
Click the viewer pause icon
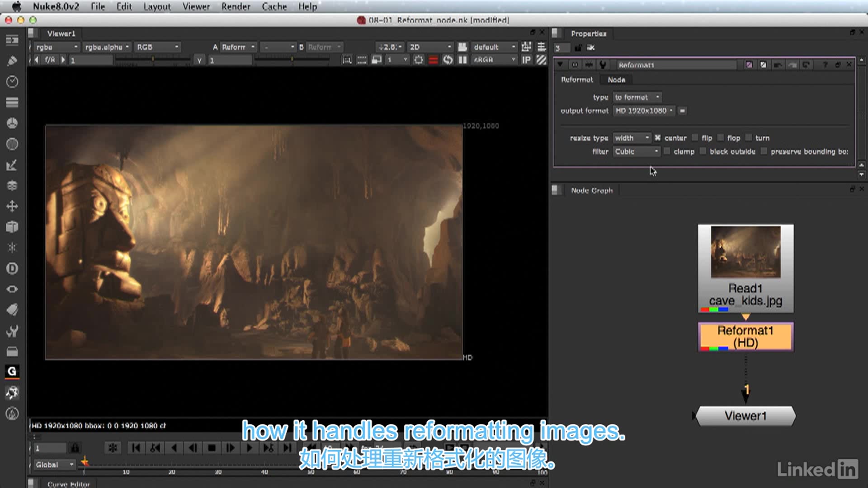(462, 60)
